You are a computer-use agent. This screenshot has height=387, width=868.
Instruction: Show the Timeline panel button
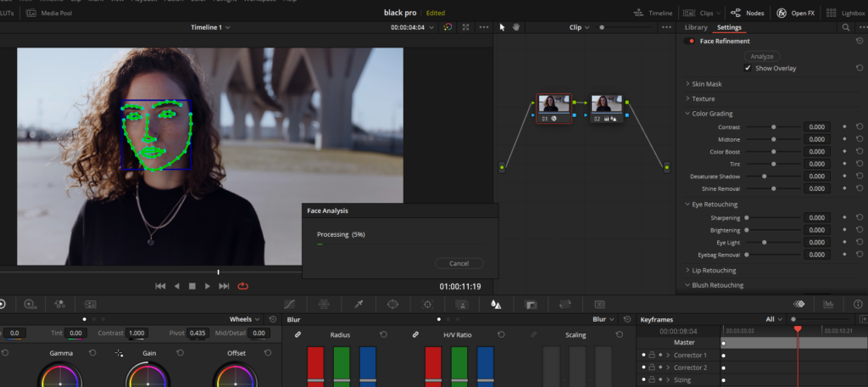click(x=653, y=13)
